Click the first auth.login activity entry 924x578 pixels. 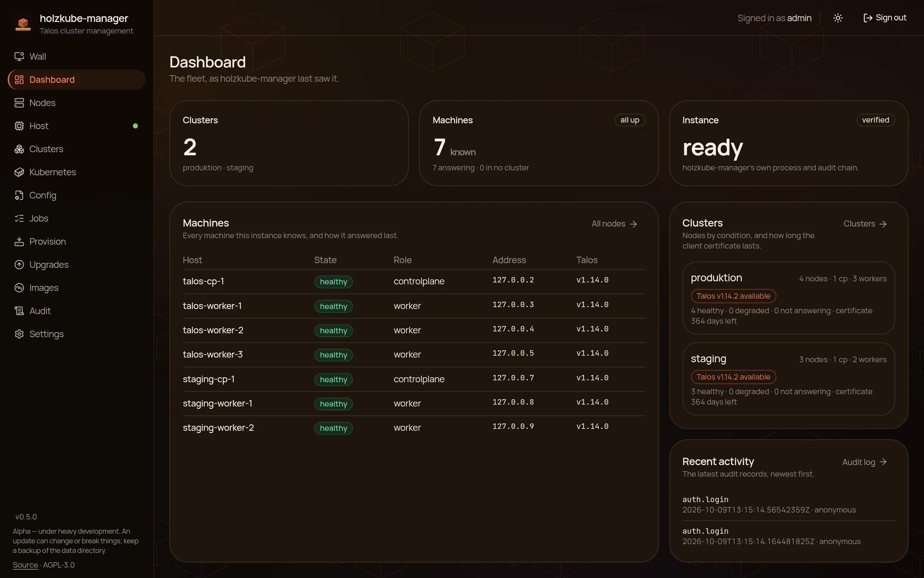coord(788,505)
